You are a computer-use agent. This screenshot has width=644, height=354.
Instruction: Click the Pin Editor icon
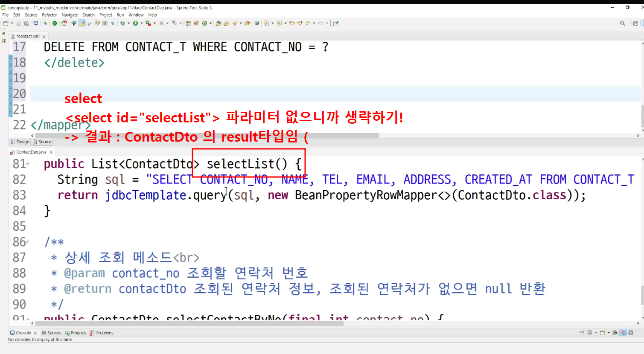[336, 23]
